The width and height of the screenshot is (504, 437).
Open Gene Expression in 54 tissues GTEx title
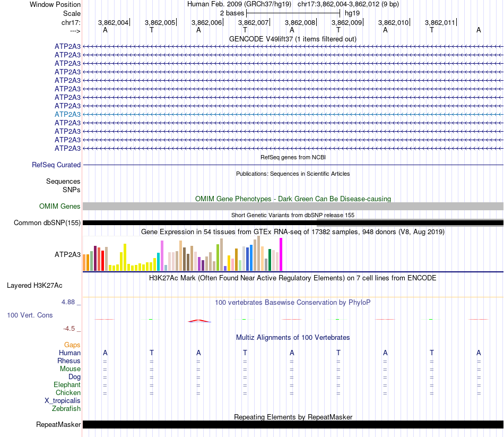293,232
